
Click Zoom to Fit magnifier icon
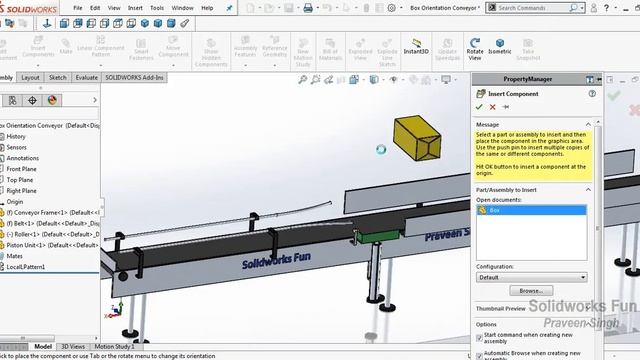(302, 80)
